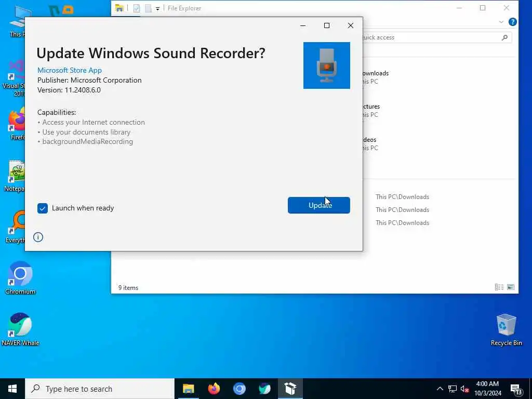This screenshot has height=399, width=532.
Task: Click the Update button in the installer dialog
Action: click(318, 205)
